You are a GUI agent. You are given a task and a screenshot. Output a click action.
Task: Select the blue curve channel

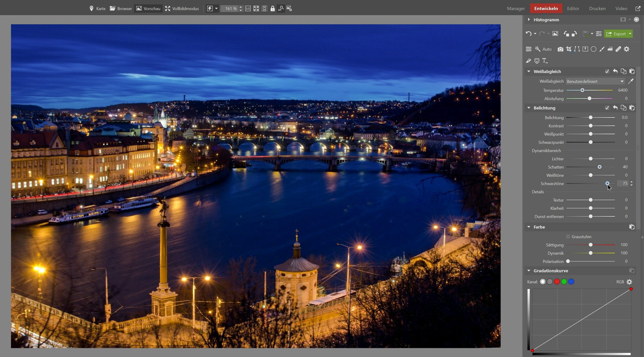tap(571, 282)
